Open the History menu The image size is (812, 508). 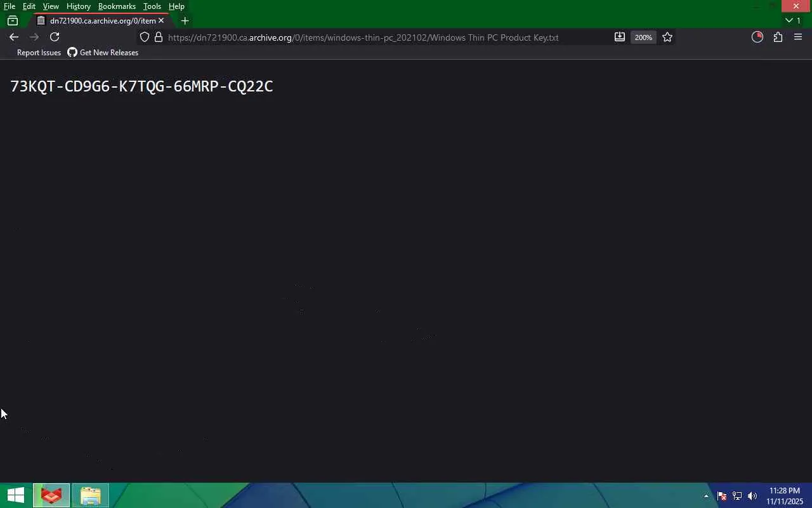(79, 6)
